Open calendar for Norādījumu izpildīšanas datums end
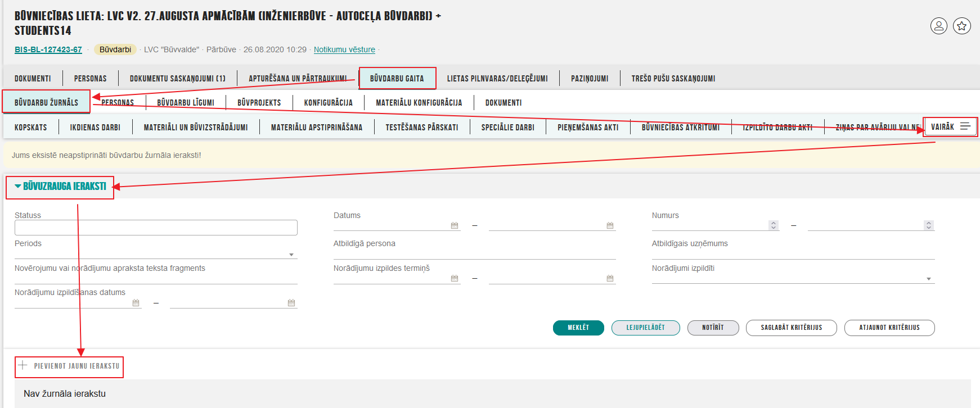This screenshot has width=980, height=408. (x=291, y=302)
